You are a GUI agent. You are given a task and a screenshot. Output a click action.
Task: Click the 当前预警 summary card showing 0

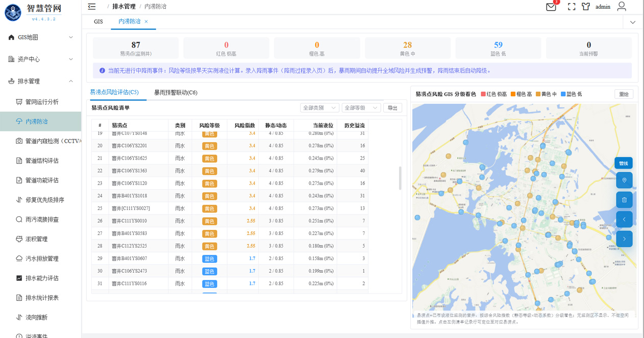pos(589,48)
